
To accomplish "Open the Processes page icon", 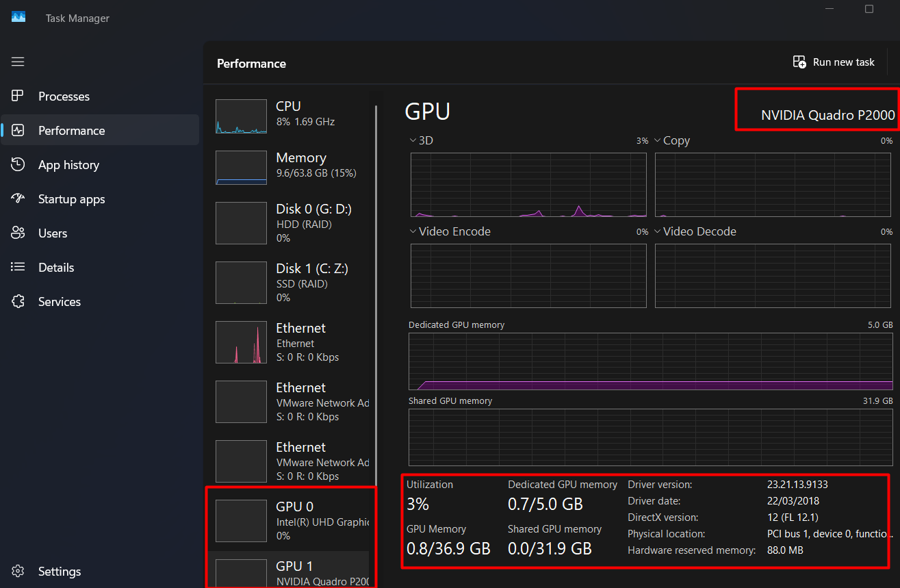I will pos(18,97).
